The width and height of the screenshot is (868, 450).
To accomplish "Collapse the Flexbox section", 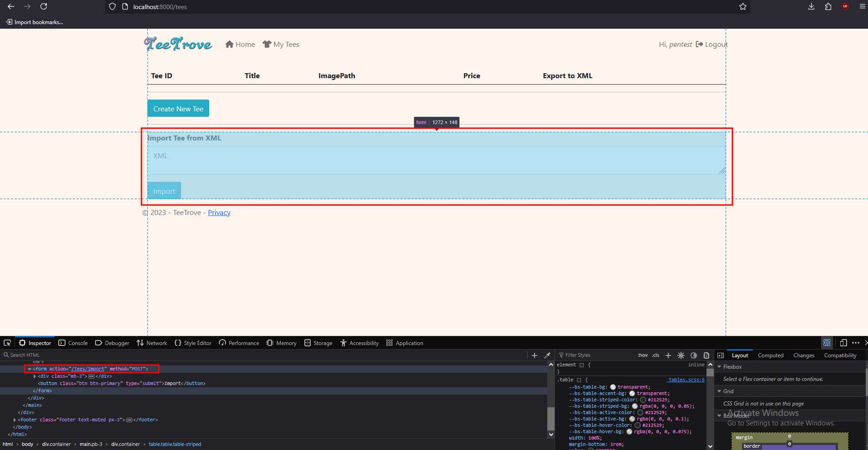I will (x=719, y=367).
